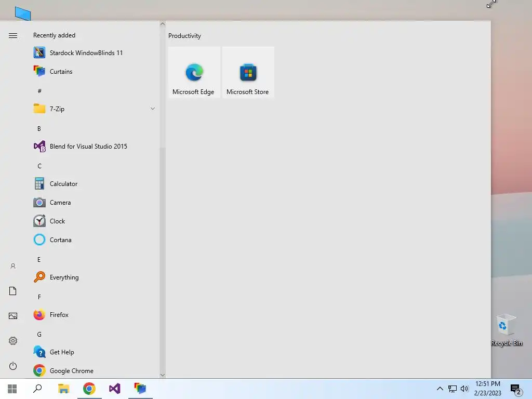Viewport: 532px width, 399px height.
Task: Click the '#' letter header
Action: click(39, 91)
